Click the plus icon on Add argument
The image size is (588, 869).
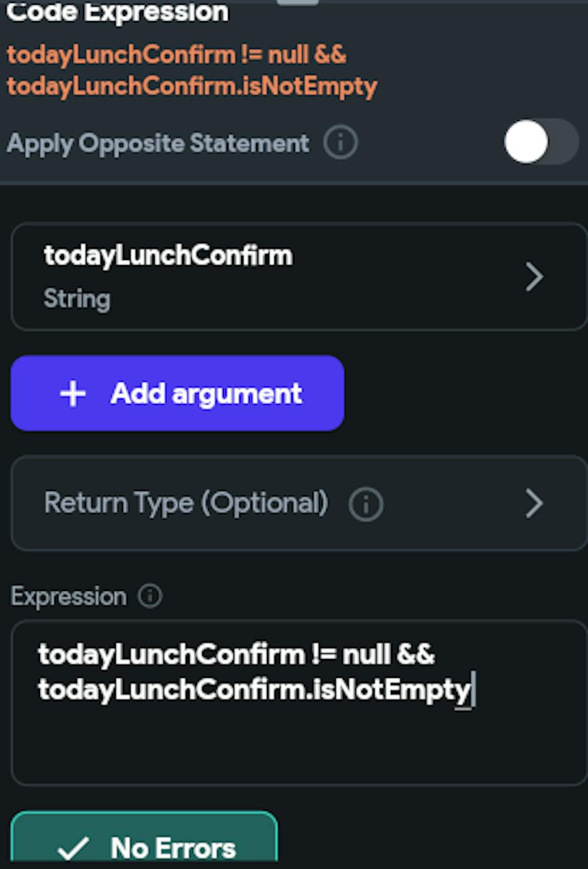73,393
